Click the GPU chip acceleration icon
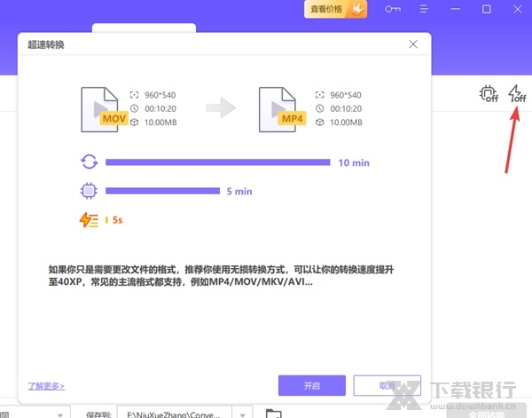The height and width of the screenshot is (418, 532). pyautogui.click(x=89, y=191)
